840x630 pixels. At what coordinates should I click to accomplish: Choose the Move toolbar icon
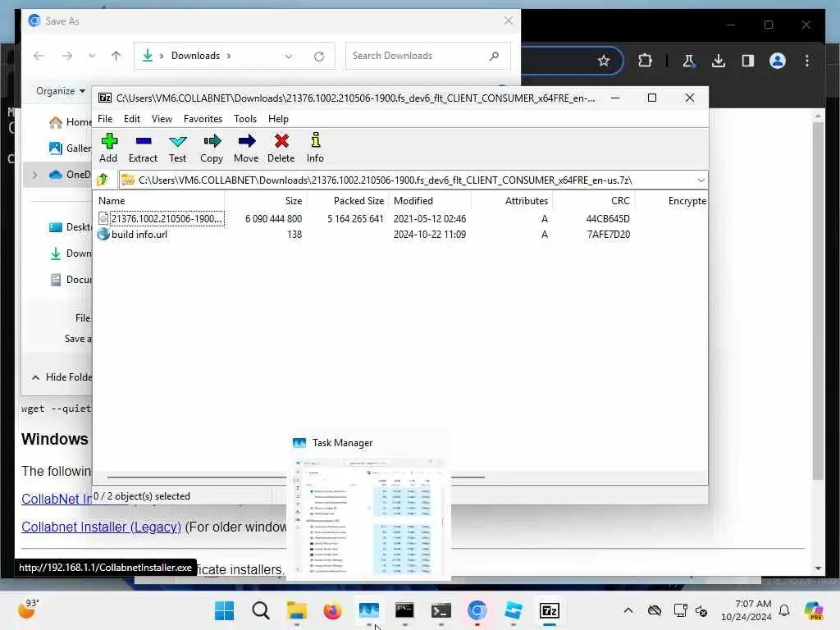click(x=246, y=148)
